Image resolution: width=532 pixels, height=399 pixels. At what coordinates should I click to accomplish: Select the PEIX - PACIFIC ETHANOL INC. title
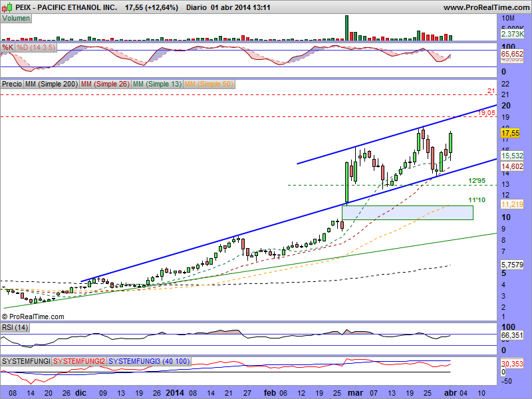coord(66,7)
